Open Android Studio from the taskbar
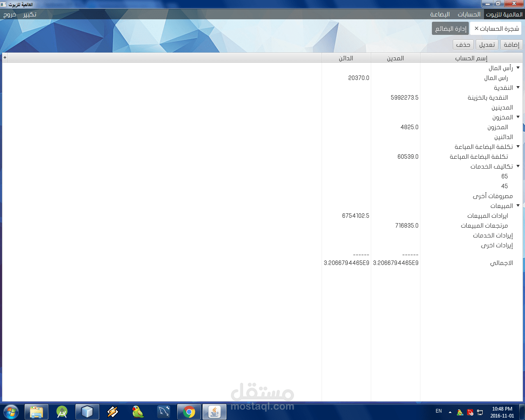This screenshot has height=420, width=525. (x=62, y=412)
